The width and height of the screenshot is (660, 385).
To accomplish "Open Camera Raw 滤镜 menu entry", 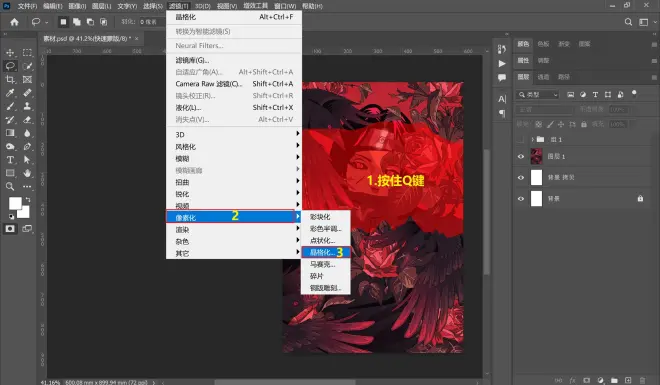I will point(234,84).
